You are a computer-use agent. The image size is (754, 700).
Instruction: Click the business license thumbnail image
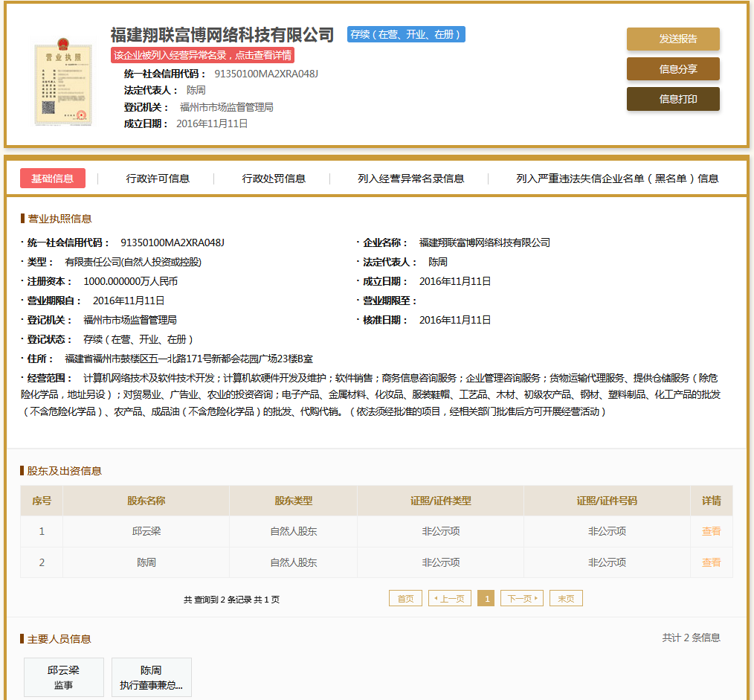[x=62, y=85]
